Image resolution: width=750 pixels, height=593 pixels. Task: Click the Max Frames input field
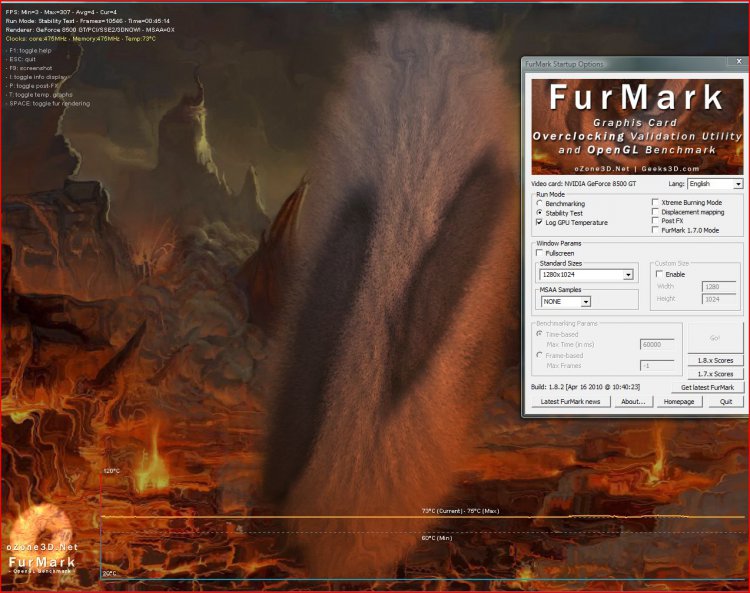[657, 365]
